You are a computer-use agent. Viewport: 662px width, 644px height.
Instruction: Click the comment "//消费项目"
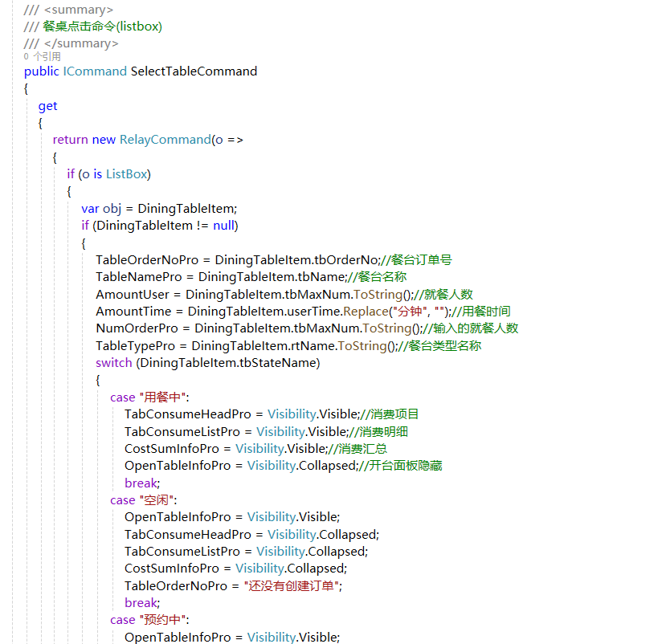pyautogui.click(x=390, y=414)
